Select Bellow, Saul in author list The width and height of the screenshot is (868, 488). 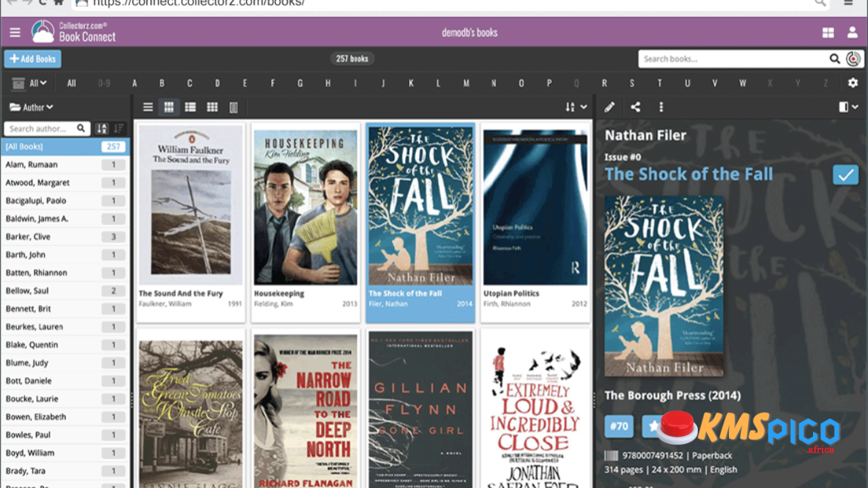click(x=65, y=291)
